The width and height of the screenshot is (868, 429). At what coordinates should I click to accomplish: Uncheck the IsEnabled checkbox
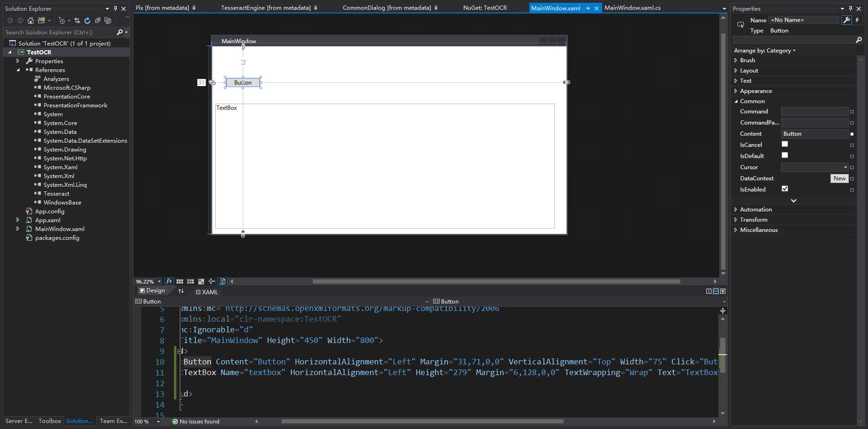pyautogui.click(x=785, y=189)
